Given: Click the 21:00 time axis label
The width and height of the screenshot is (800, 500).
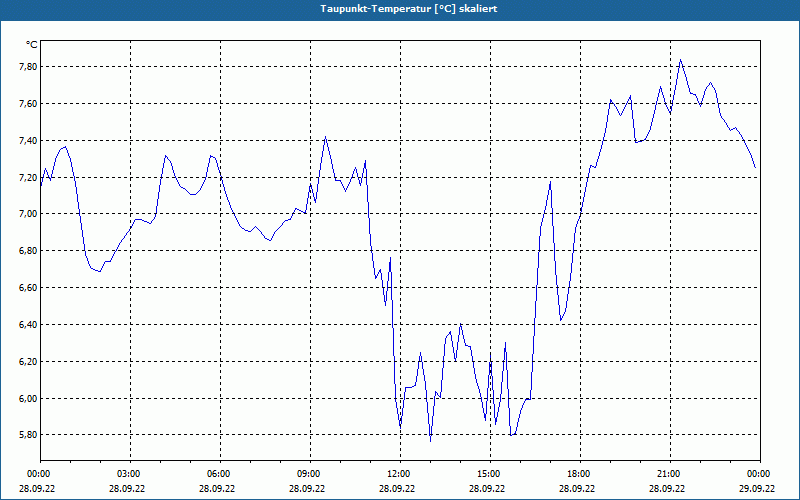Looking at the screenshot, I should [670, 474].
